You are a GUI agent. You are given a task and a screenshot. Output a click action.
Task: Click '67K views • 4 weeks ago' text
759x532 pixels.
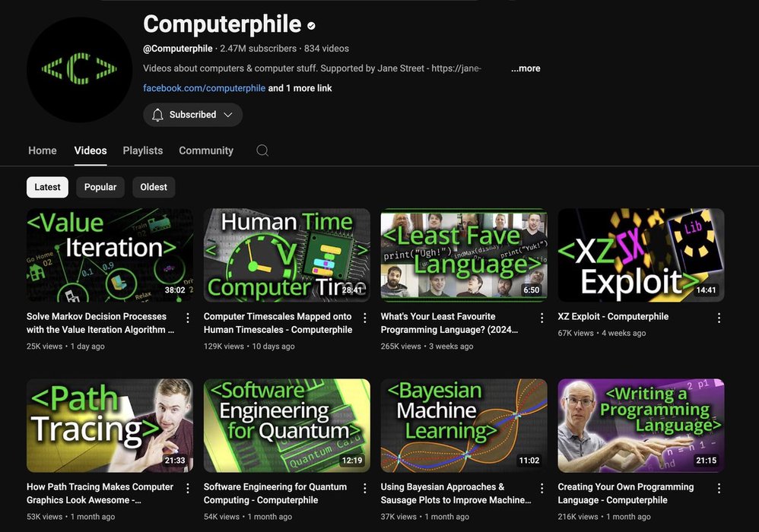602,333
